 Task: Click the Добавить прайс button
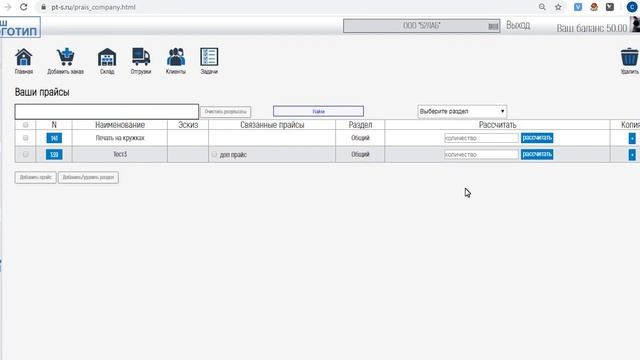coord(36,177)
